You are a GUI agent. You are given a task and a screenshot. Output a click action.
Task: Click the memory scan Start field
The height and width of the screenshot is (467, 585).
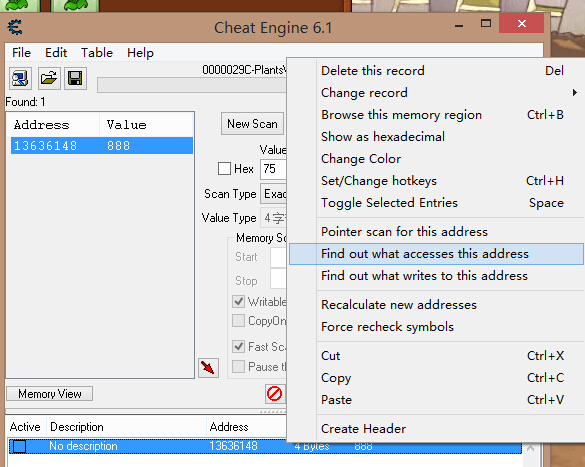tap(278, 257)
